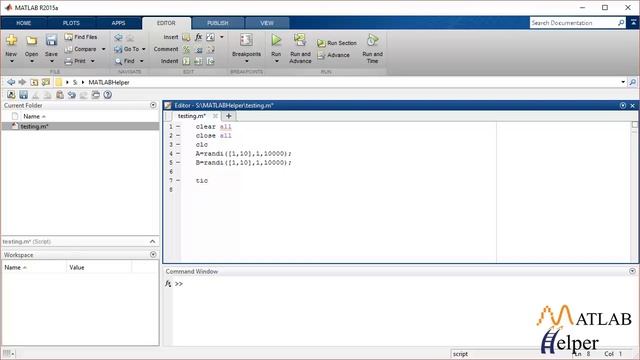Insert a section break icon

(186, 37)
